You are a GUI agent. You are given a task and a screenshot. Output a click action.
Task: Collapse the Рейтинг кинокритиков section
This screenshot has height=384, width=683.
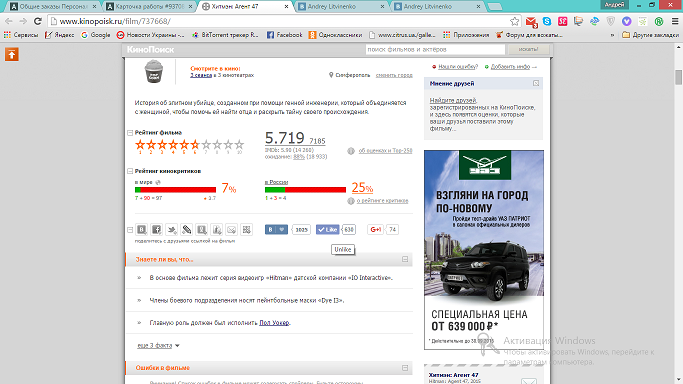tap(130, 171)
